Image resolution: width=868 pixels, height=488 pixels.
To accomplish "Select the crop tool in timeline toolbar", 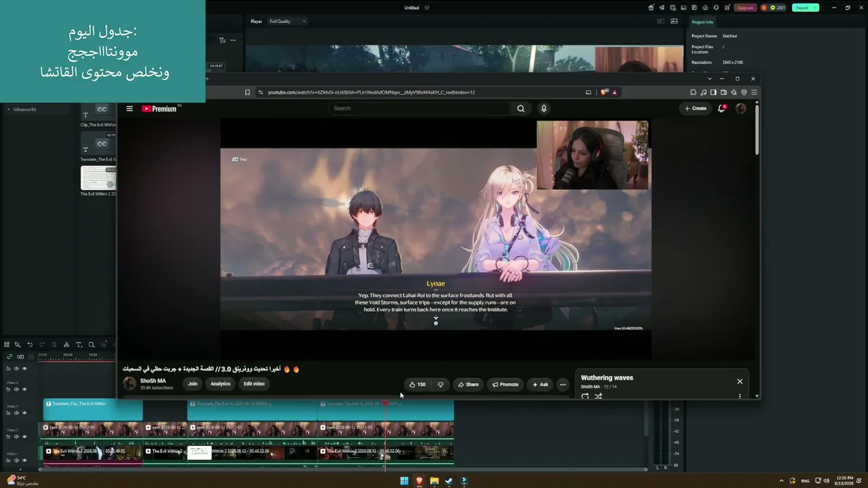I will [92, 344].
